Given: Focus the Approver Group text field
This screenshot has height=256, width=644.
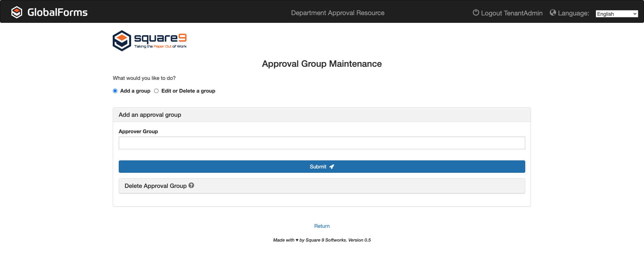Looking at the screenshot, I should pyautogui.click(x=322, y=143).
